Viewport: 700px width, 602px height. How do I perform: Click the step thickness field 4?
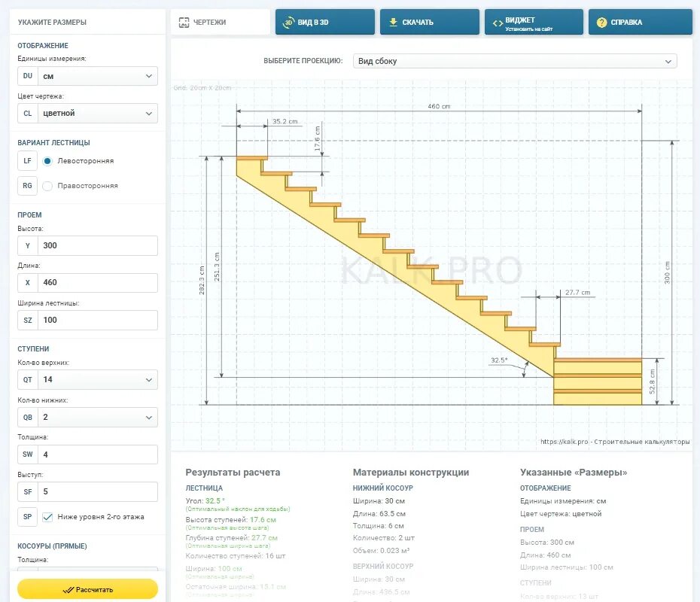[x=98, y=455]
